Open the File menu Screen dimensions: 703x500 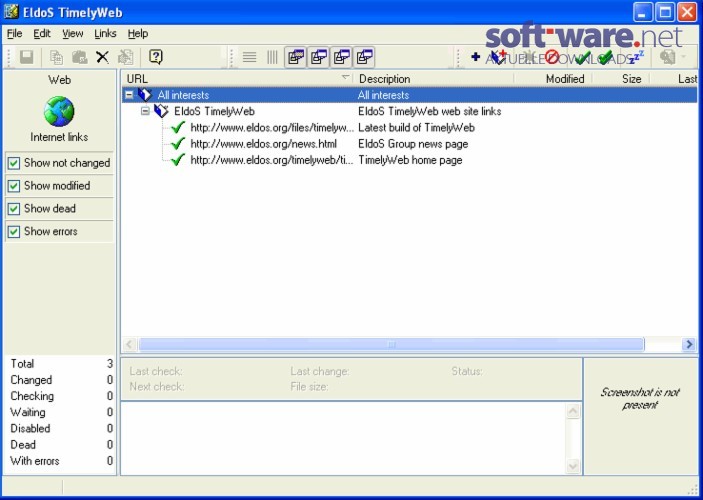(x=14, y=34)
